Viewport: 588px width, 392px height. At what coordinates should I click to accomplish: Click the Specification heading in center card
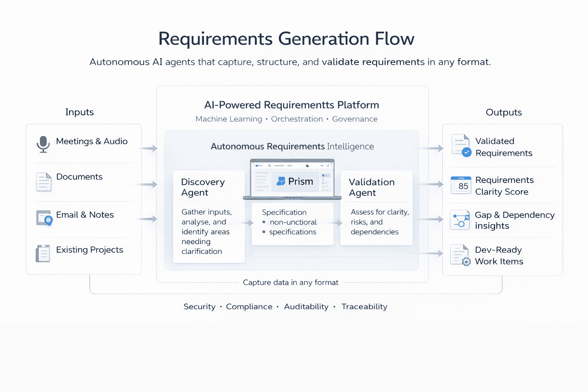284,212
